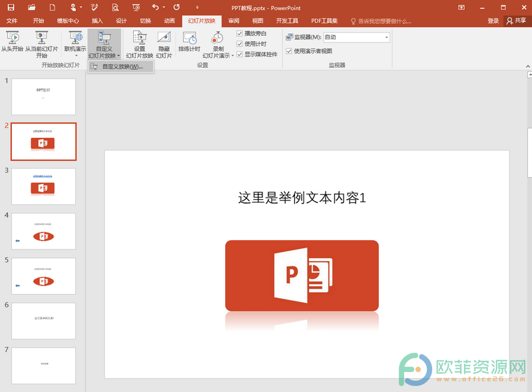532x392 pixels.
Task: Select slide 3 thumbnail in the panel
Action: [43, 186]
